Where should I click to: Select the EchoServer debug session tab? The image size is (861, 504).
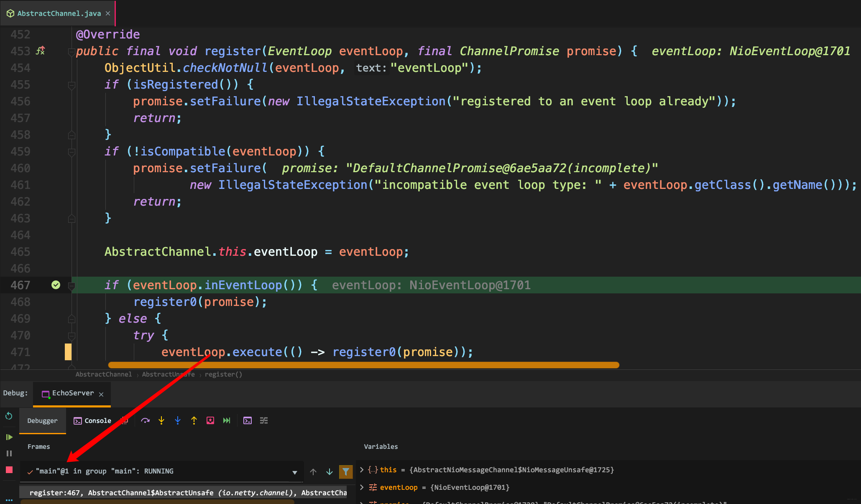(x=72, y=393)
